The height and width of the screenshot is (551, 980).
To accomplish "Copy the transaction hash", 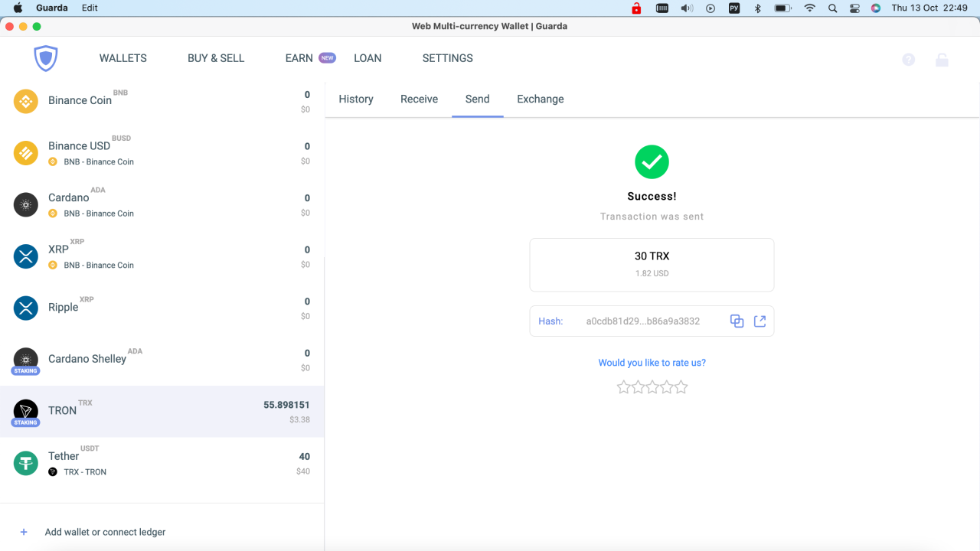I will 737,321.
